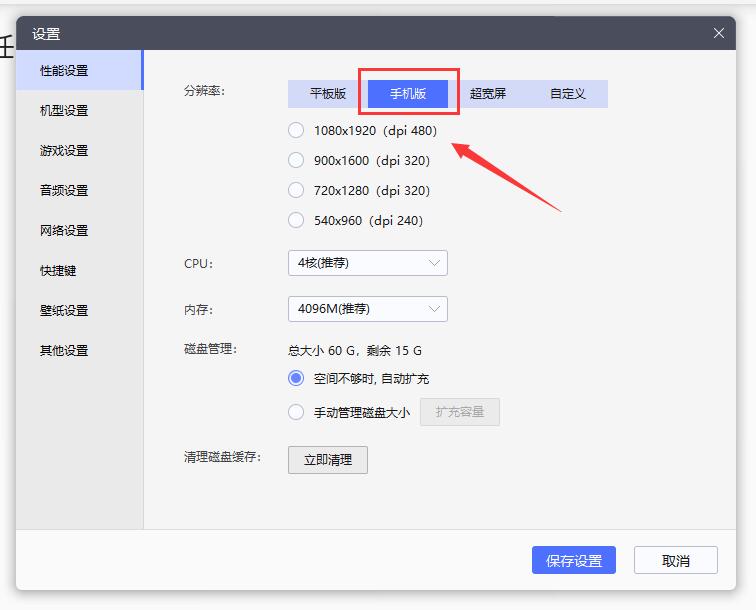Open the 超宽屏 resolution tab

[488, 94]
